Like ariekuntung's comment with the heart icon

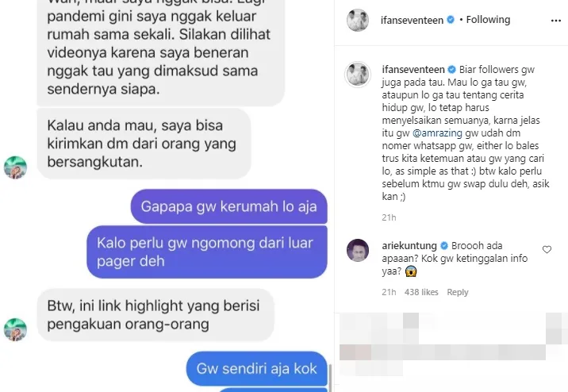547,249
